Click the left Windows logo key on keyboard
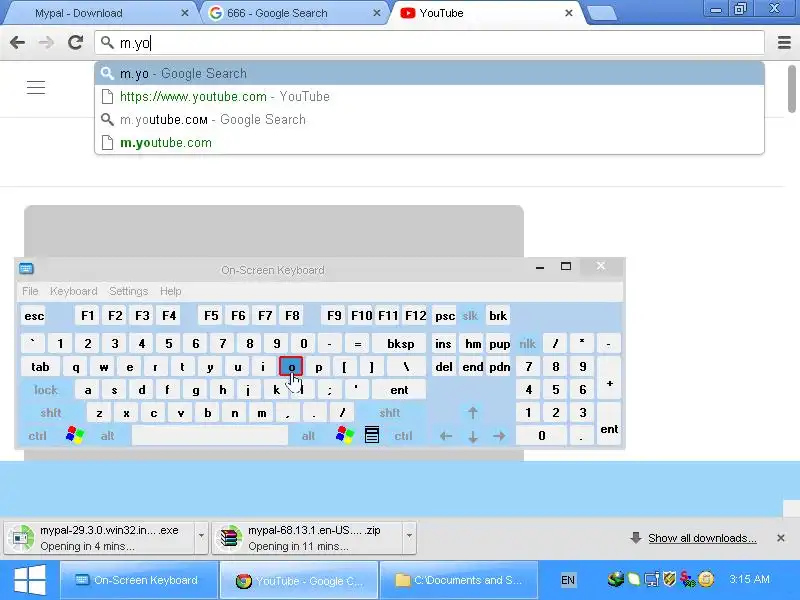The height and width of the screenshot is (600, 800). (x=75, y=435)
